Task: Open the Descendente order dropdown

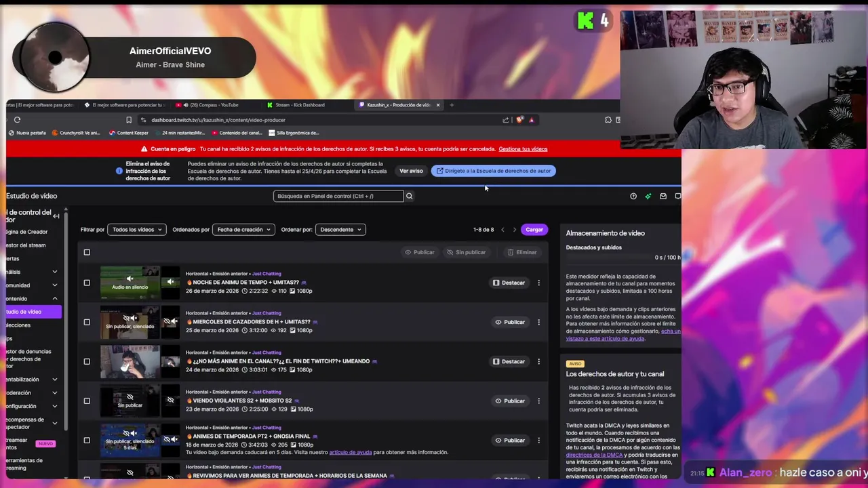Action: 340,230
